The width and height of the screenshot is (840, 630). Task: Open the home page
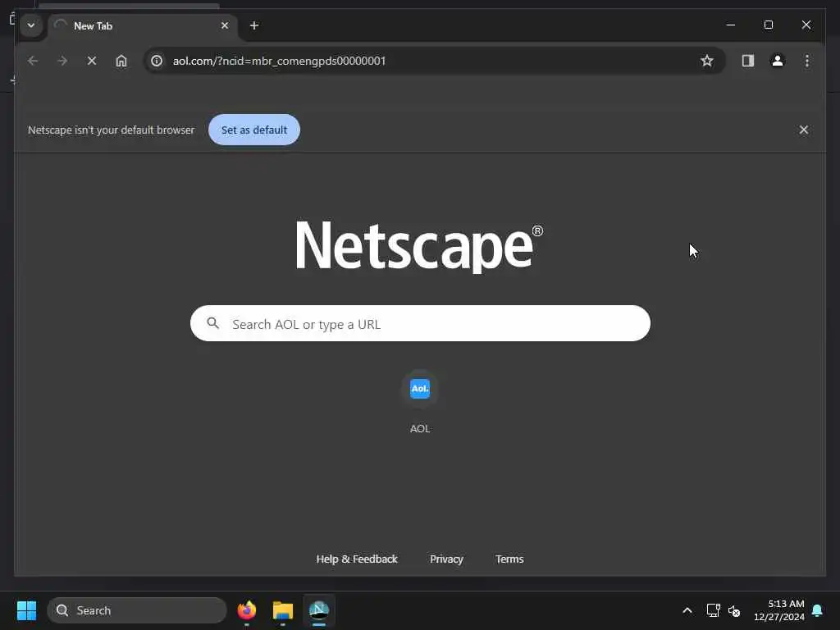tap(121, 61)
